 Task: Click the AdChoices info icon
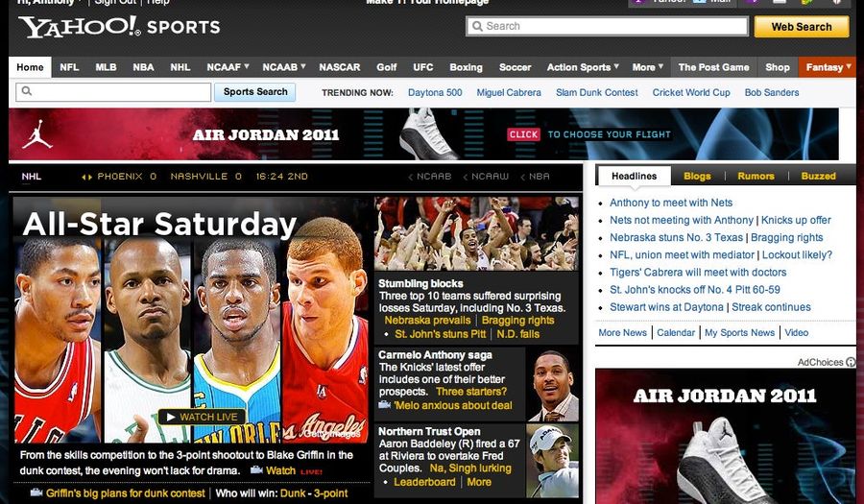(x=851, y=362)
